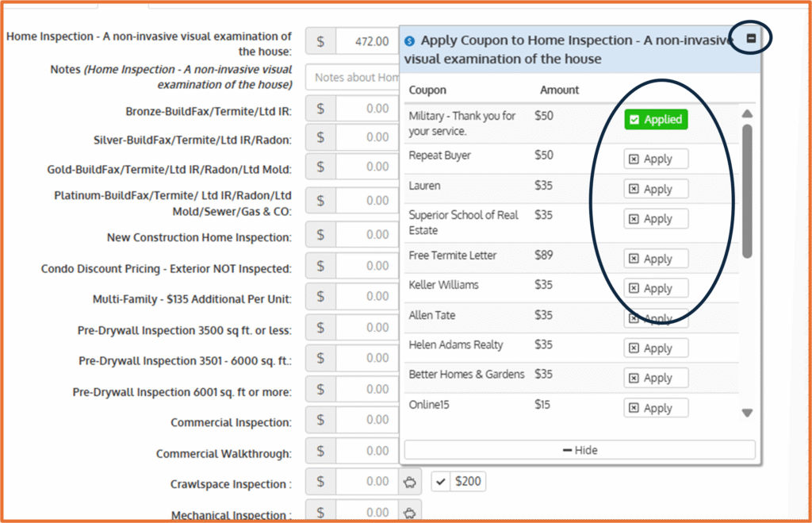Collapse coupon popup with the minus icon
This screenshot has width=812, height=523.
pos(752,38)
